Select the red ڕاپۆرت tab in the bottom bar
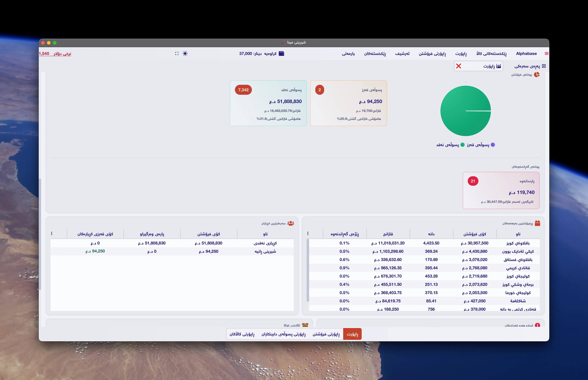The image size is (588, 380). tap(352, 334)
